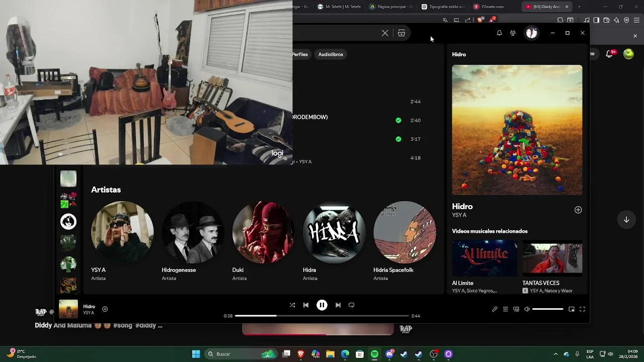Skip to next track
This screenshot has height=362, width=644.
pos(338,305)
